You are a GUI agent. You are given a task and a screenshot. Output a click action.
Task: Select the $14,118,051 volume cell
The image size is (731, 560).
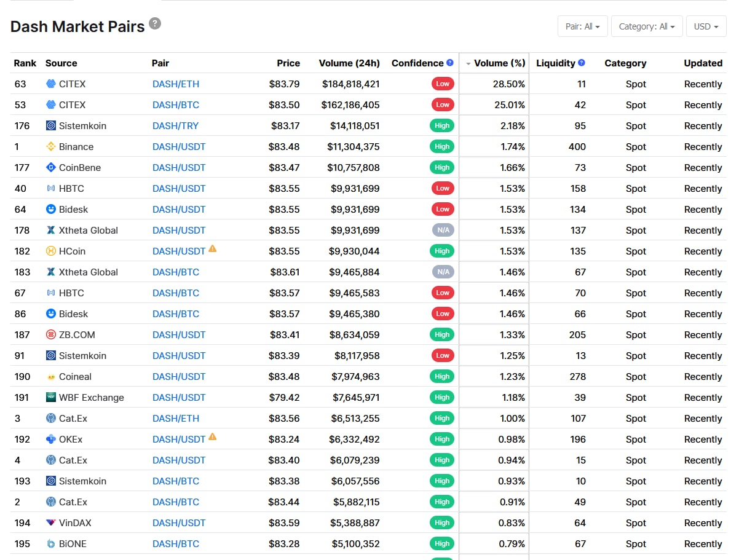[355, 125]
